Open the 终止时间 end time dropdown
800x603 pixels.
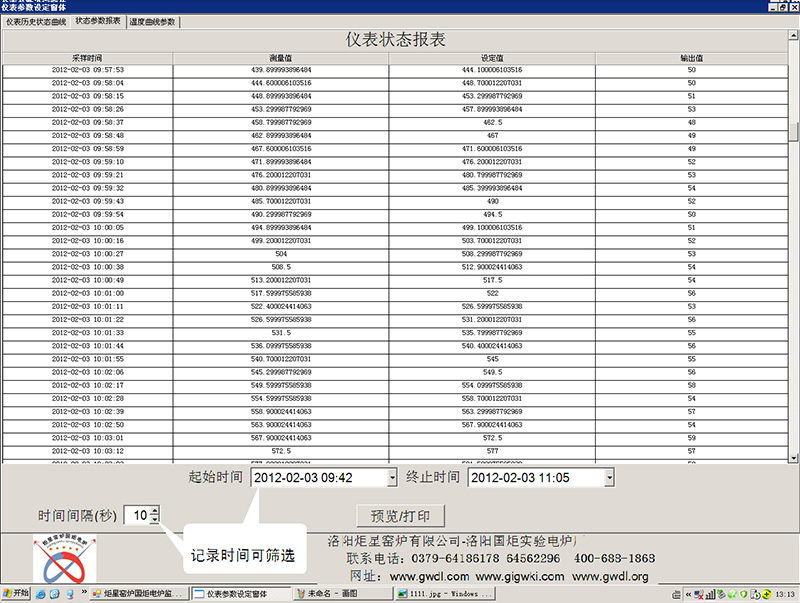click(609, 477)
